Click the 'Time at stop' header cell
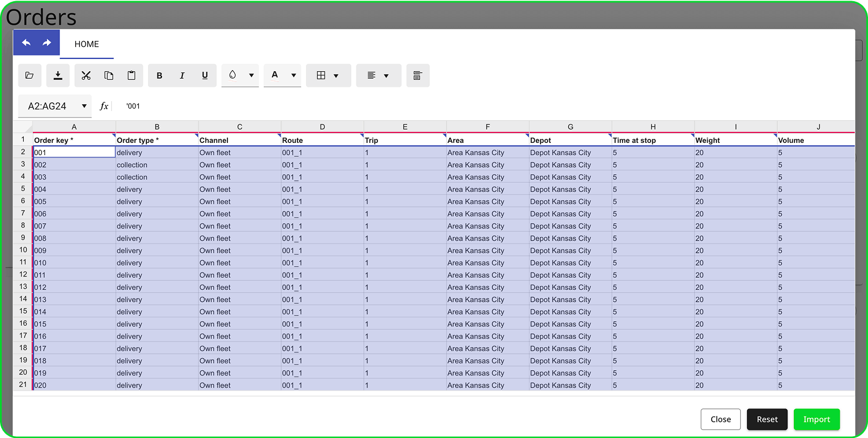This screenshot has height=438, width=868. [x=653, y=140]
